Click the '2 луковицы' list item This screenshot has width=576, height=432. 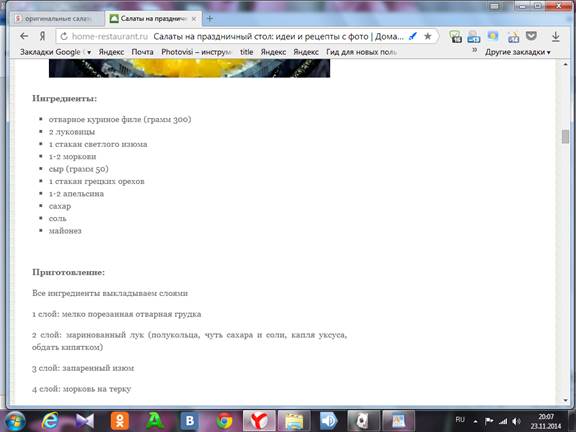click(72, 132)
